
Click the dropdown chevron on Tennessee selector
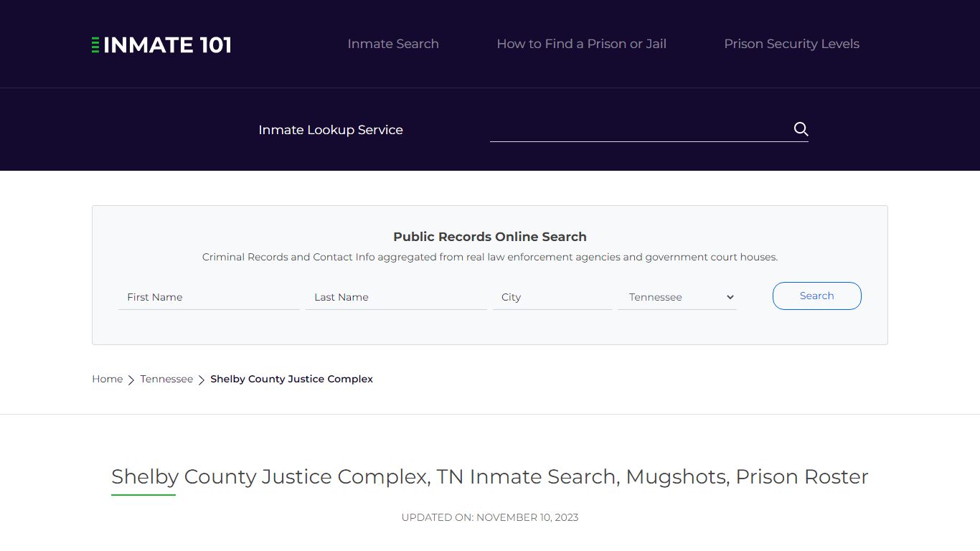[730, 297]
